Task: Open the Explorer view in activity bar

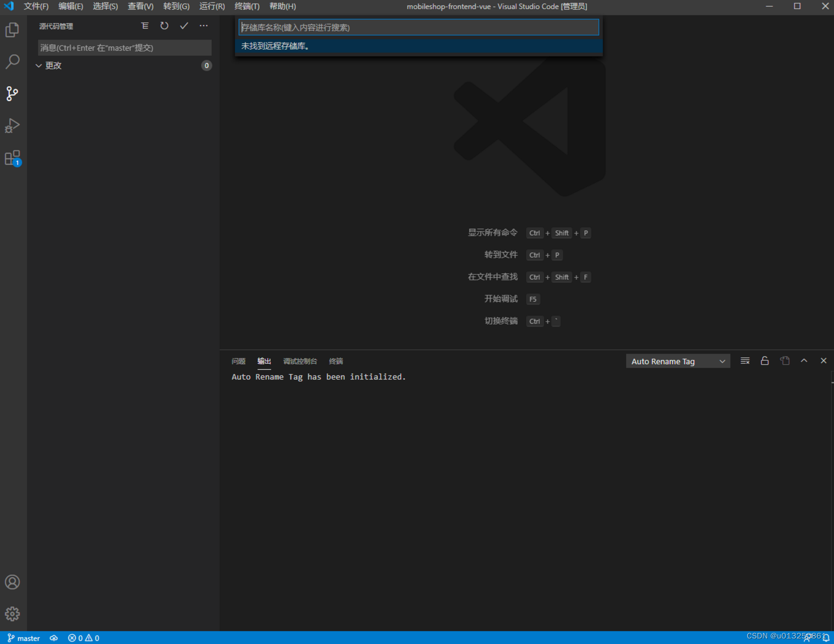Action: click(13, 30)
